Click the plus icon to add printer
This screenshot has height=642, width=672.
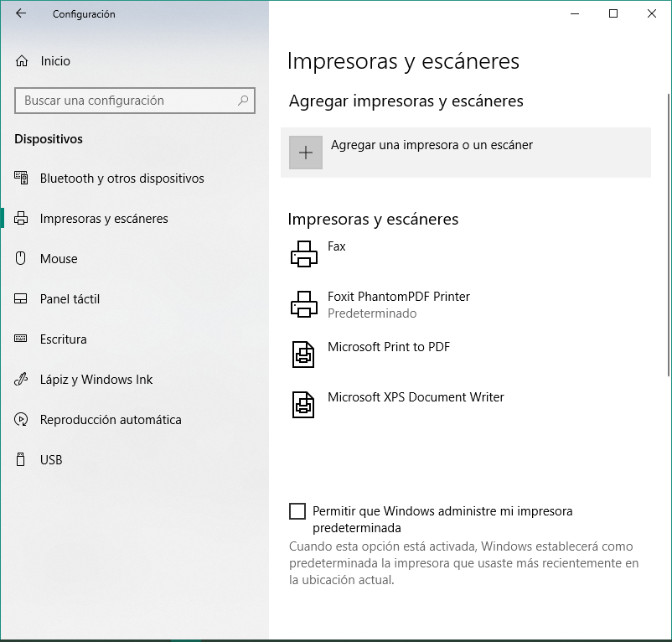(306, 153)
